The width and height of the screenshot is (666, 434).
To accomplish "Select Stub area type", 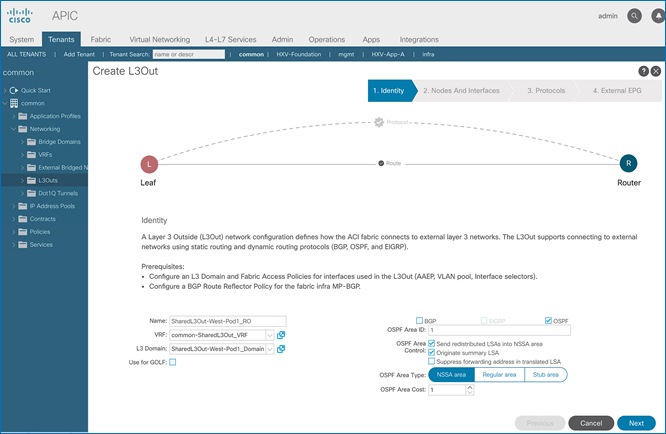I will (546, 375).
